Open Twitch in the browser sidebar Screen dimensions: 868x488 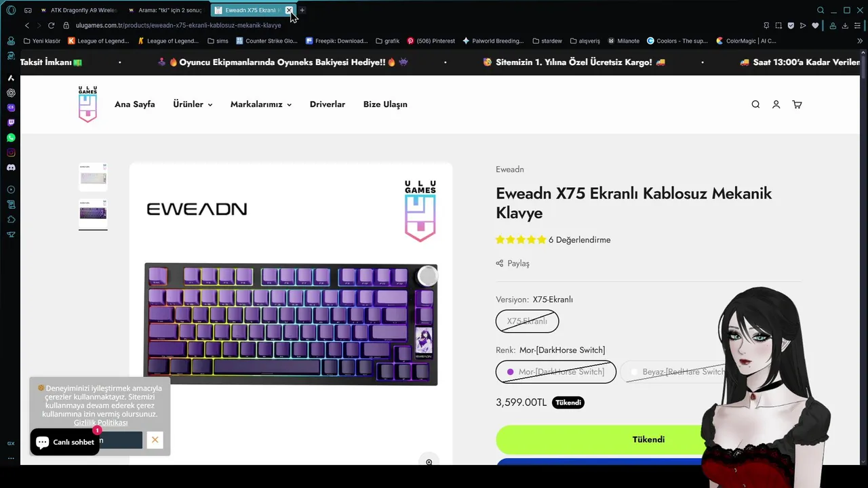11,123
